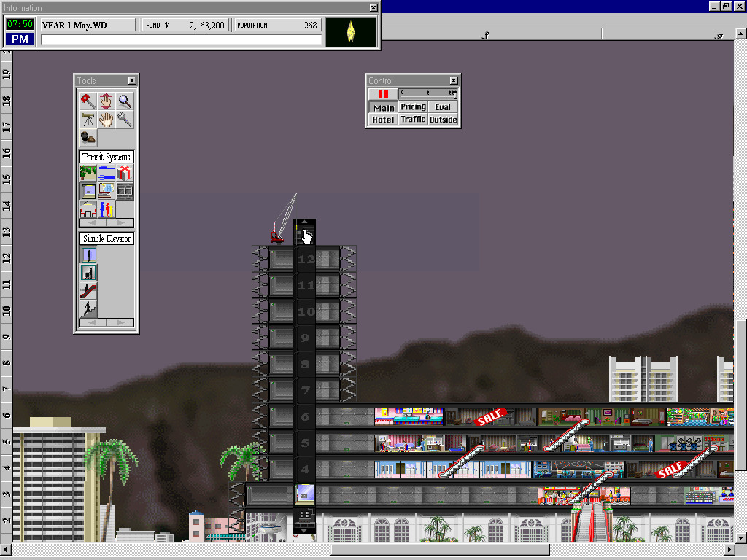Restore the main window size
Viewport: 747px width, 560px height.
(x=726, y=6)
